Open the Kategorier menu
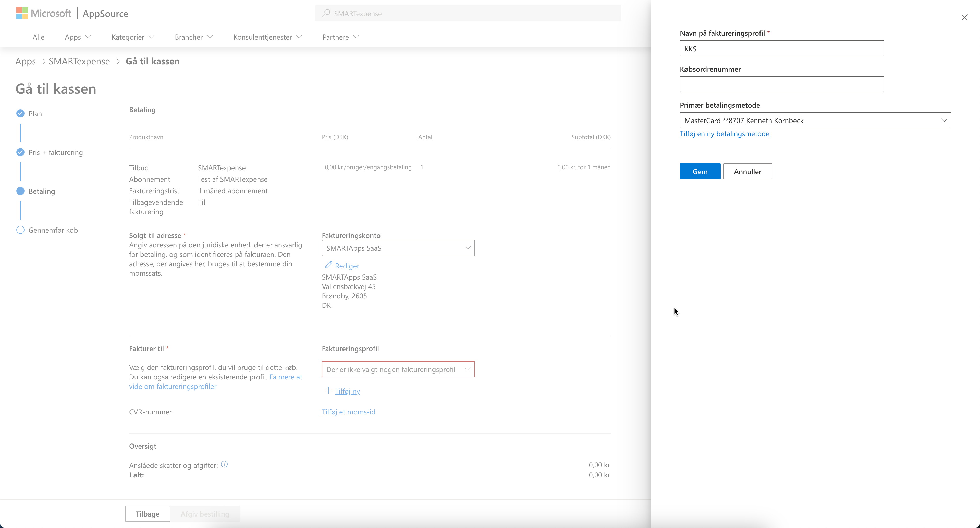This screenshot has height=528, width=980. point(133,37)
